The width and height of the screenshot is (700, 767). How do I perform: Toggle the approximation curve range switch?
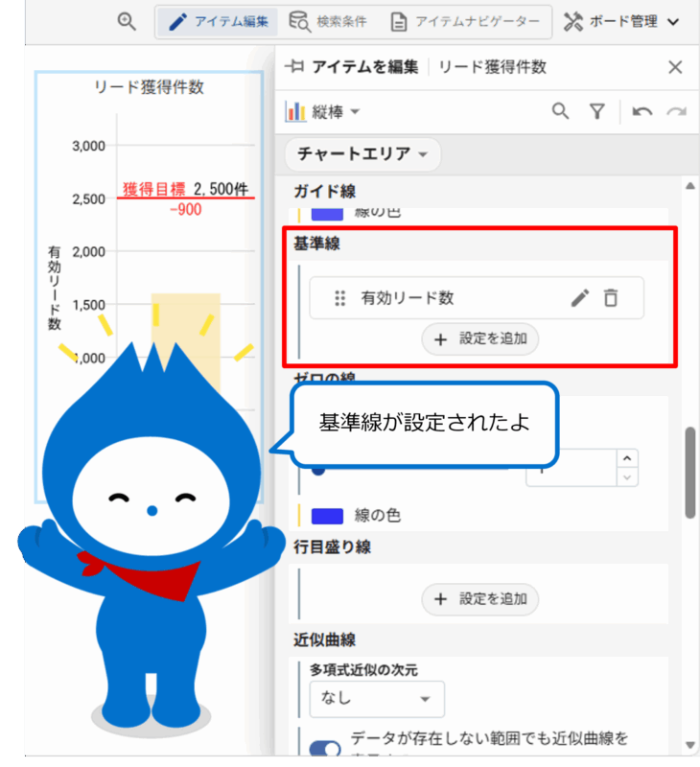coord(325,750)
